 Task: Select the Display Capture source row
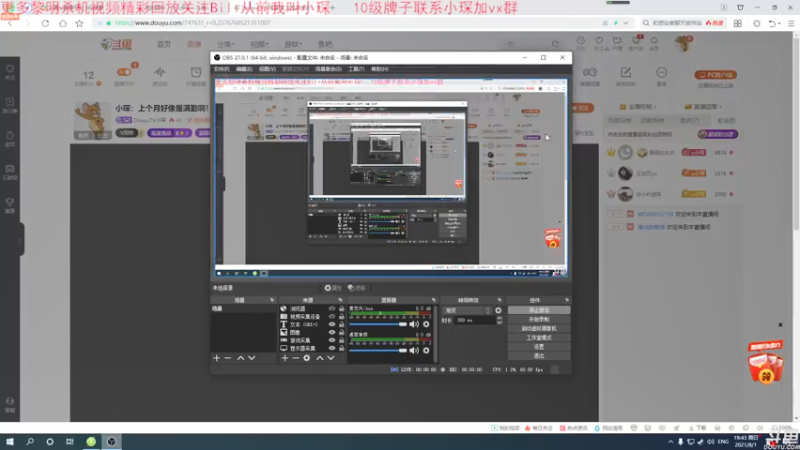tap(311, 348)
